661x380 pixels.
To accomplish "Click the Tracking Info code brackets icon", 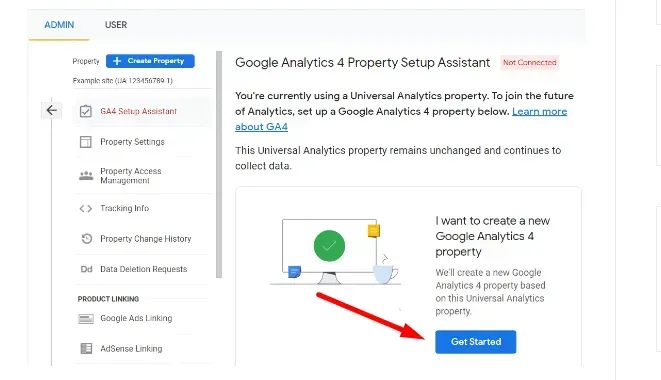I will pyautogui.click(x=86, y=208).
